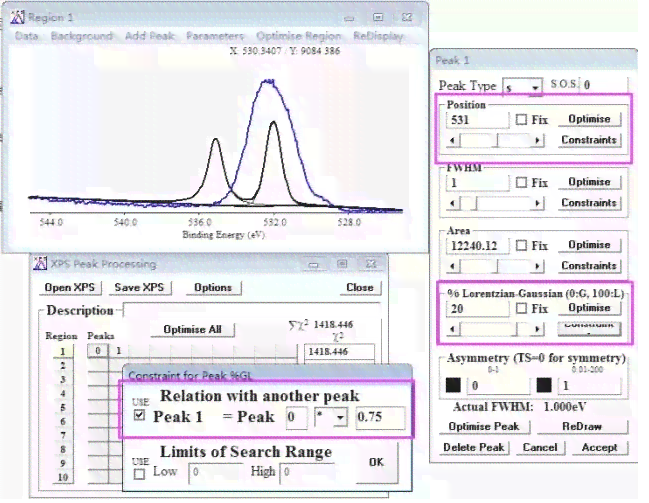The height and width of the screenshot is (503, 649).
Task: Click the Region 1 window app icon
Action: [x=17, y=17]
